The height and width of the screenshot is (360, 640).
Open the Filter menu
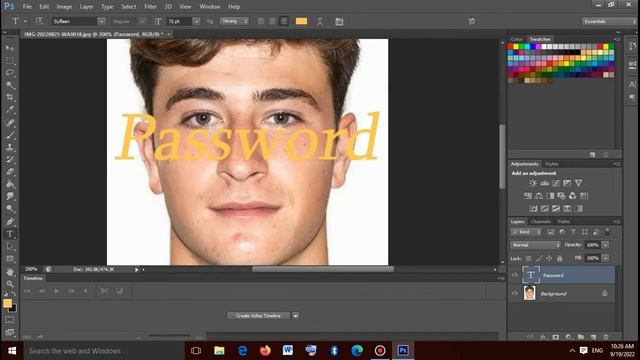click(x=150, y=7)
